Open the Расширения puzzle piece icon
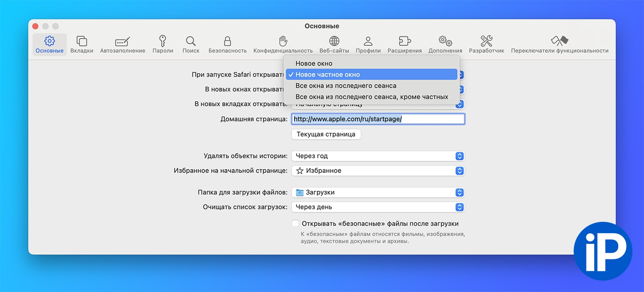This screenshot has height=292, width=644. pyautogui.click(x=404, y=45)
